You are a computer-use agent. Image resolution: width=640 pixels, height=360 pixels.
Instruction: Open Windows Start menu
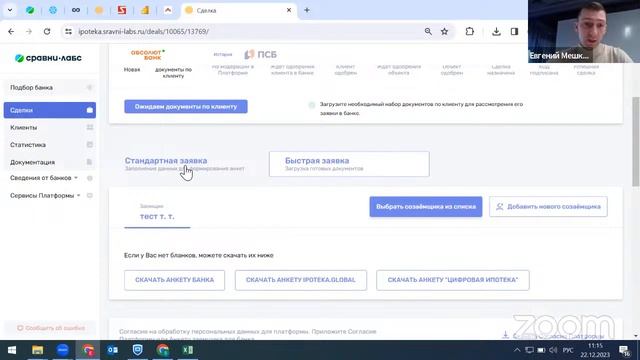(x=12, y=350)
